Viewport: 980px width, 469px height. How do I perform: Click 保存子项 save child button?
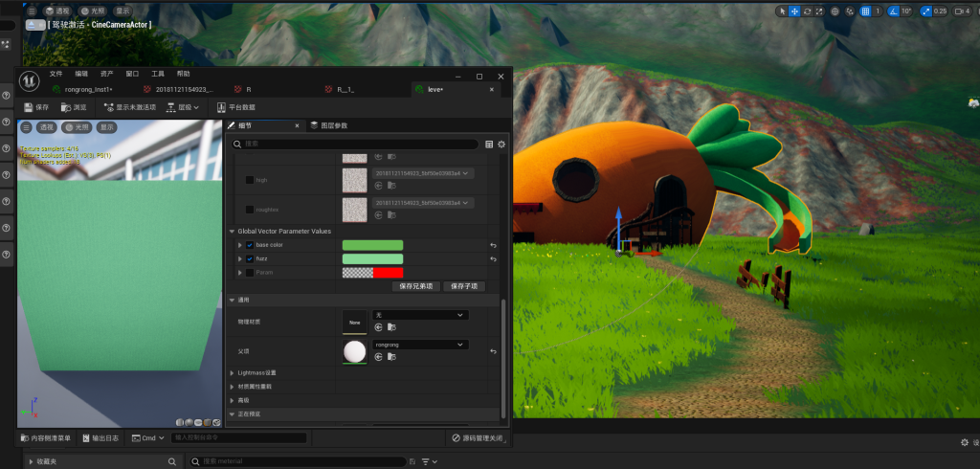click(464, 286)
